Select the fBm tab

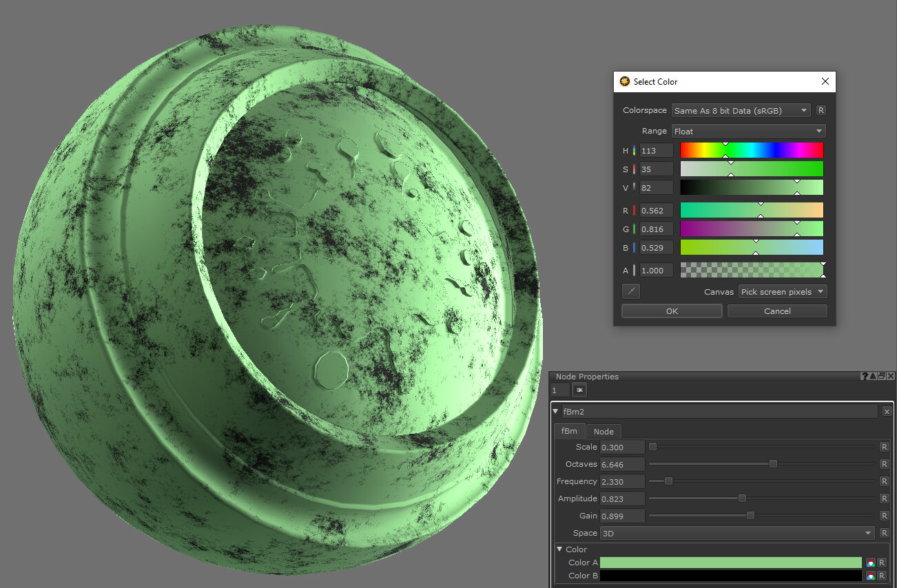pos(569,432)
